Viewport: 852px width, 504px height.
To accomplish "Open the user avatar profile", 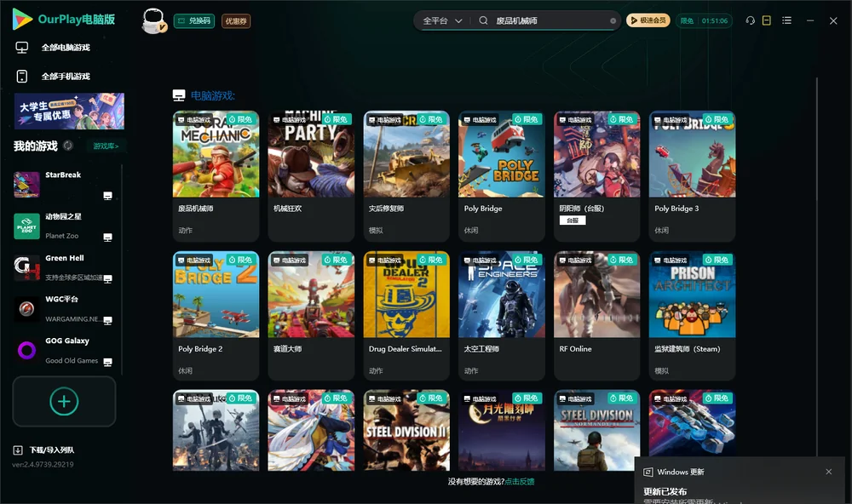I will pos(153,20).
